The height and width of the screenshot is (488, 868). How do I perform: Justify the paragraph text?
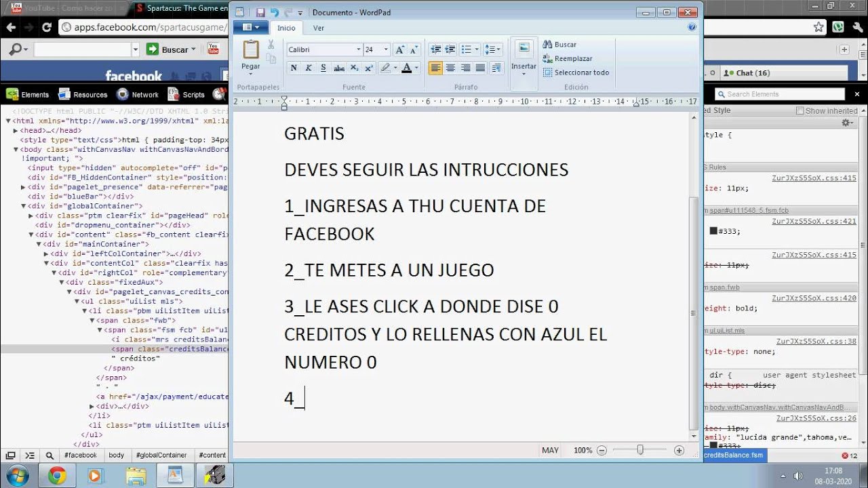pos(480,68)
